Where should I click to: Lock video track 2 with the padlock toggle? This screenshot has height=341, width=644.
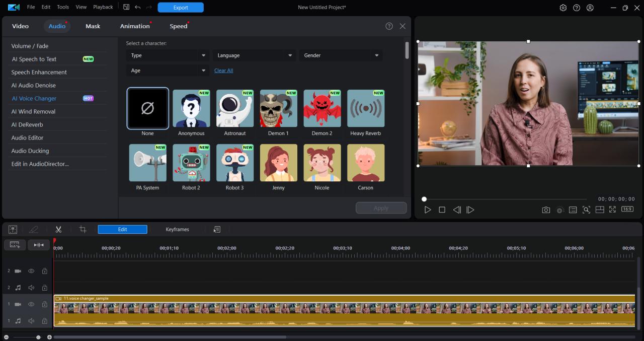click(x=44, y=270)
